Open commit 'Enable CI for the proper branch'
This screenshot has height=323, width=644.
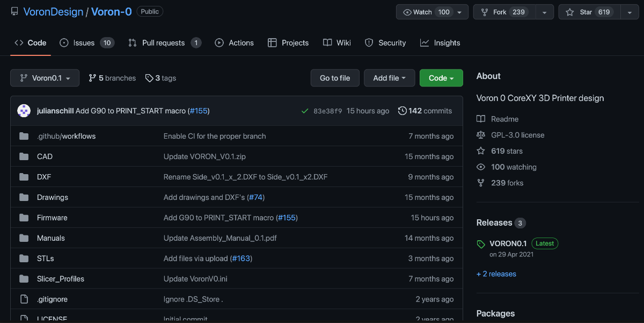pyautogui.click(x=215, y=136)
